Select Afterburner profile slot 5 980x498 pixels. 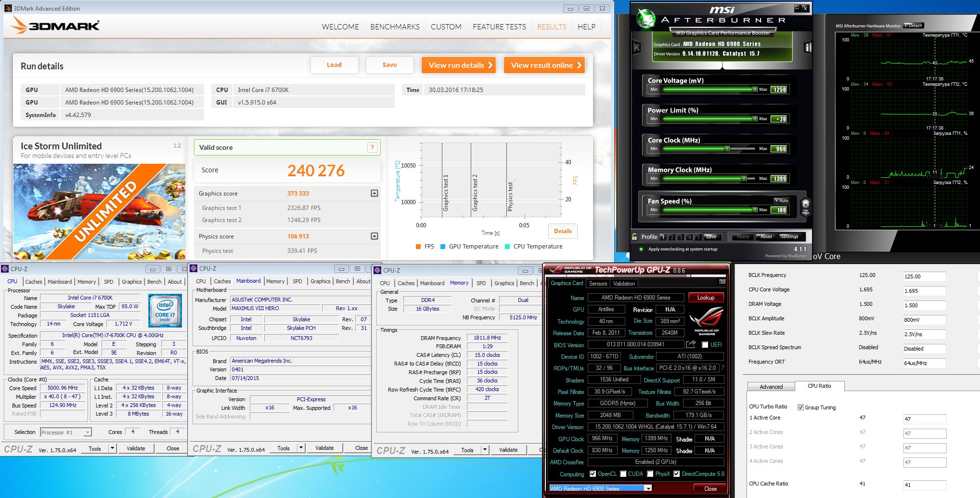[x=698, y=237]
